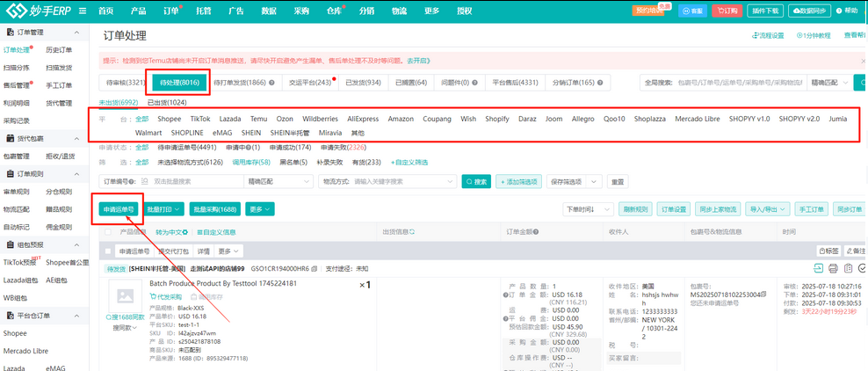
Task: Open the 物流 top menu
Action: point(399,11)
